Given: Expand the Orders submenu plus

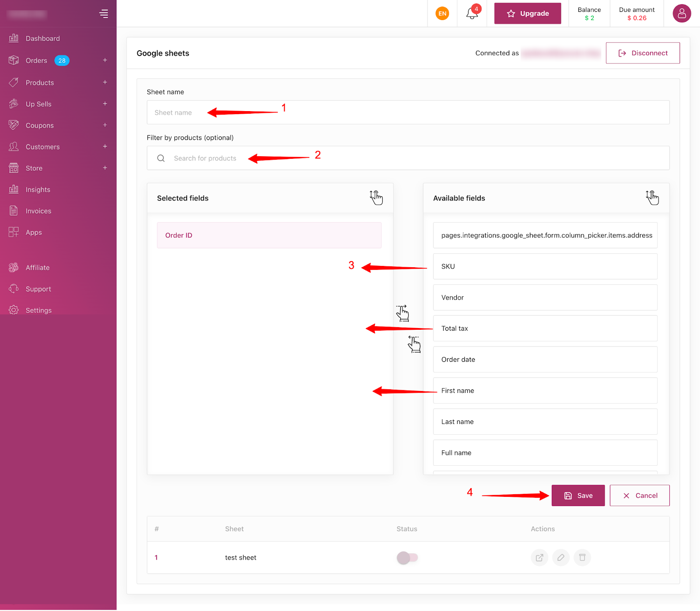Looking at the screenshot, I should [x=105, y=60].
